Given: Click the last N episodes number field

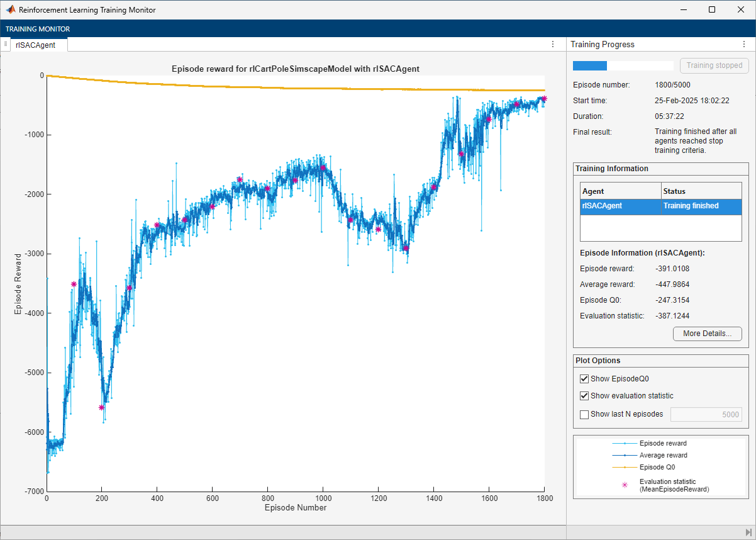Looking at the screenshot, I should (x=706, y=414).
